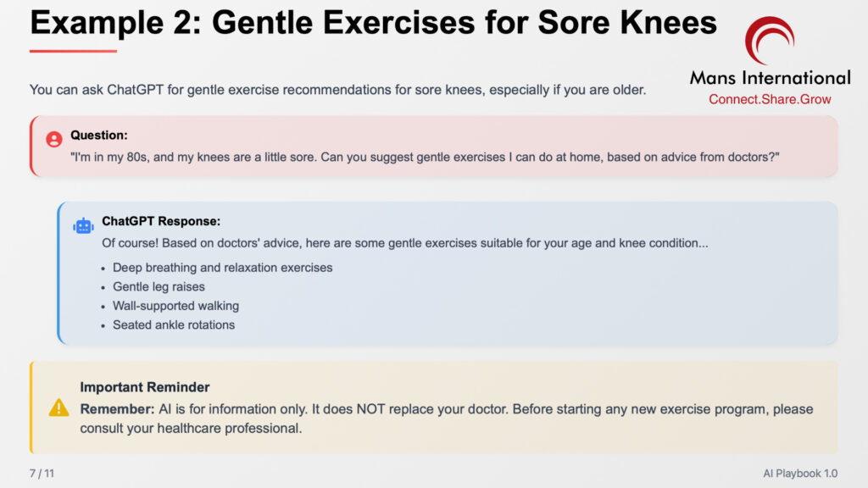
Task: Click the Question label
Action: click(98, 135)
